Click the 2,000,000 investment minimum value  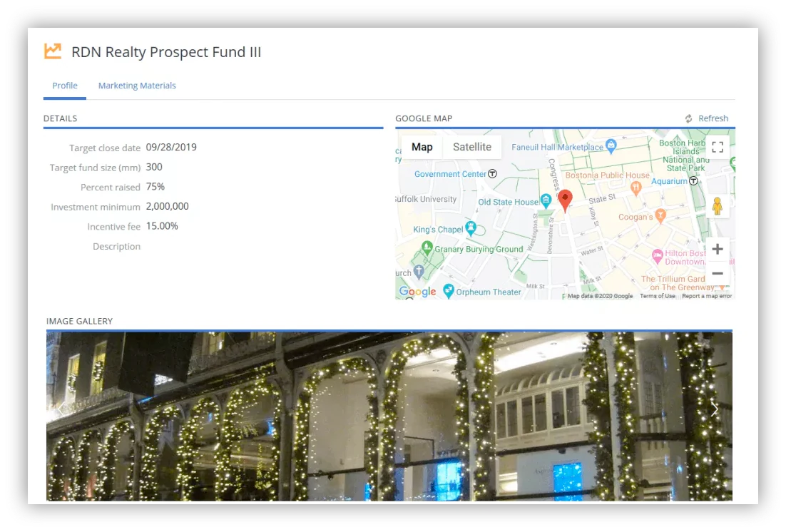168,207
